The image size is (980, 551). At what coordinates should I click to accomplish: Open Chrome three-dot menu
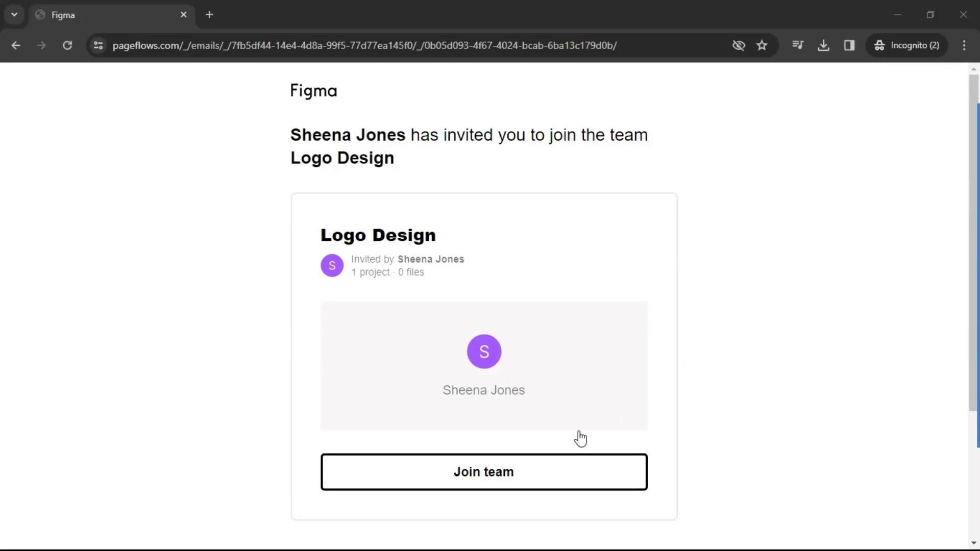[964, 45]
